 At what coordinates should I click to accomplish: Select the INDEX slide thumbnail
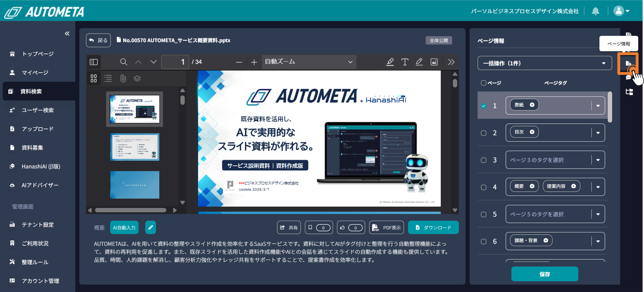tap(135, 147)
